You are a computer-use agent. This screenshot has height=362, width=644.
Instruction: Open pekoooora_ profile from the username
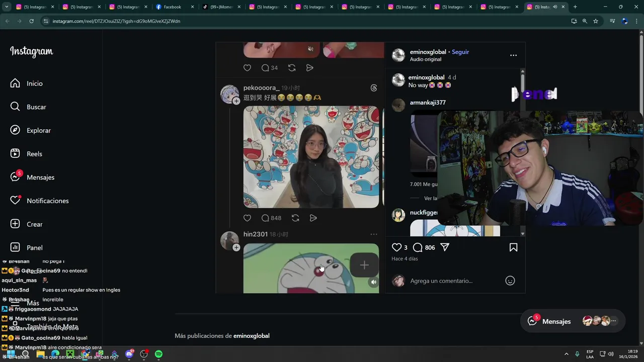pos(261,87)
